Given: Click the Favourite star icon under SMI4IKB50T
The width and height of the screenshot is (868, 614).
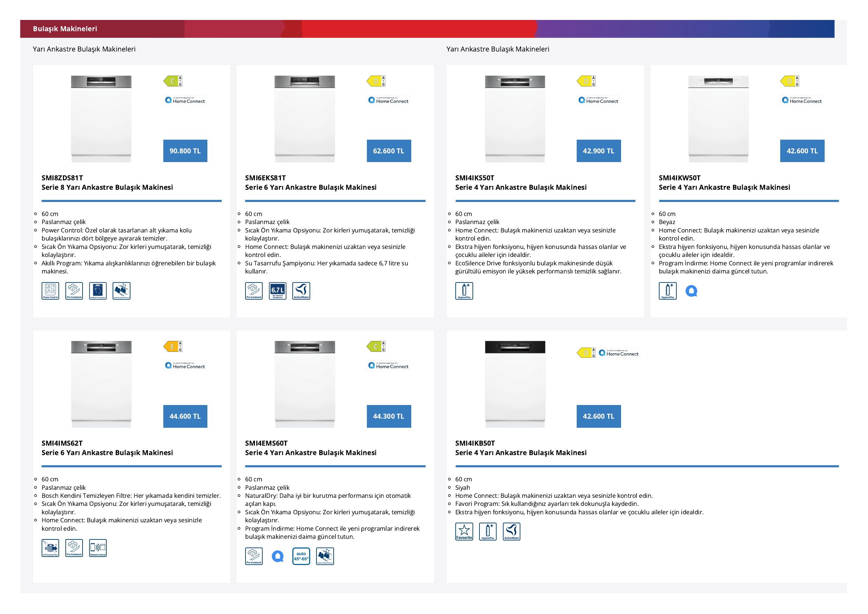Looking at the screenshot, I should pyautogui.click(x=464, y=531).
